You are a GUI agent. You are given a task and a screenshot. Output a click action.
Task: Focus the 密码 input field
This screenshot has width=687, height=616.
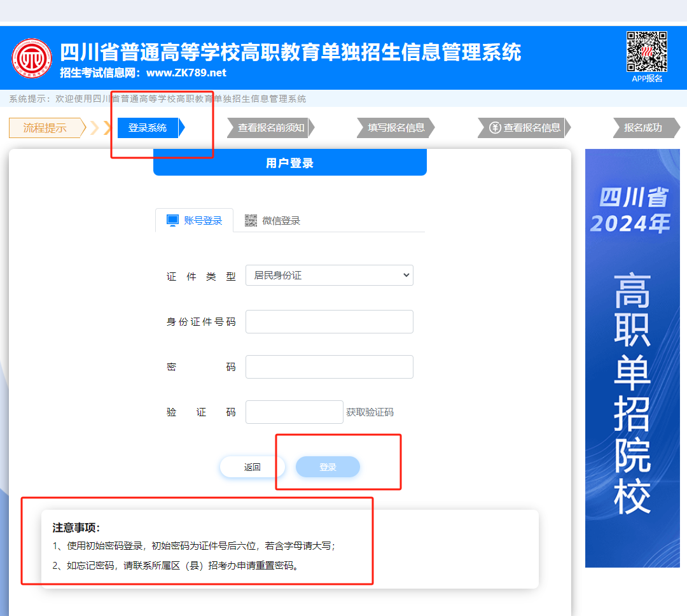[x=329, y=367]
